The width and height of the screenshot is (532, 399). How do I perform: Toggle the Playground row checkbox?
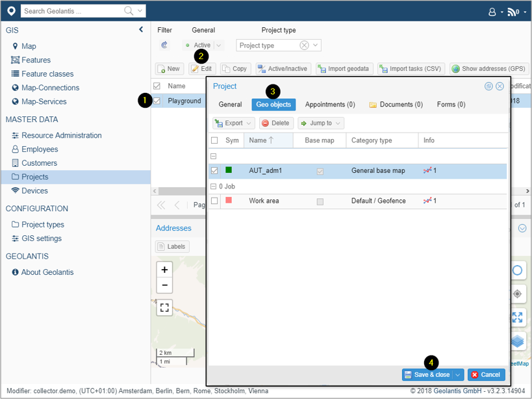click(157, 101)
